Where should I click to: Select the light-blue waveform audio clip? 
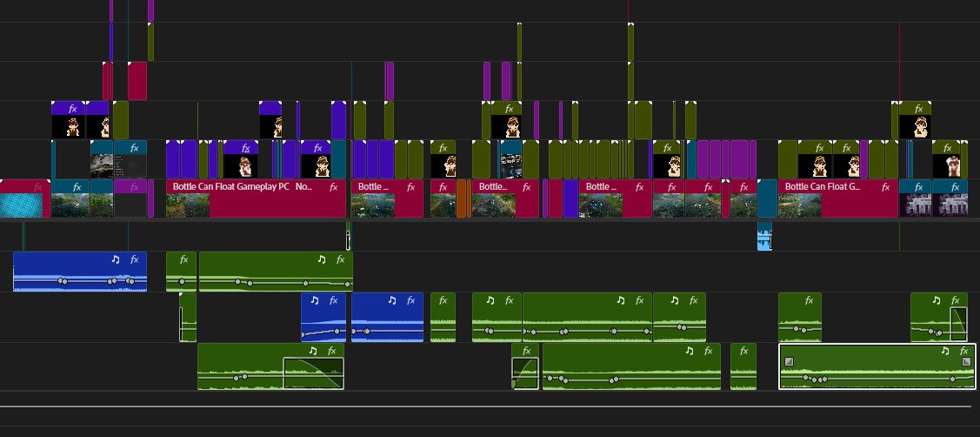click(x=764, y=236)
